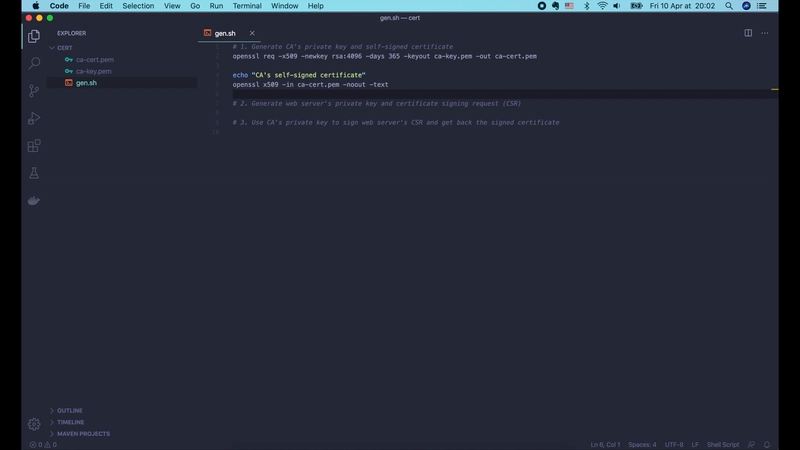Image resolution: width=800 pixels, height=450 pixels.
Task: Click the Manage gear icon
Action: coord(34,423)
